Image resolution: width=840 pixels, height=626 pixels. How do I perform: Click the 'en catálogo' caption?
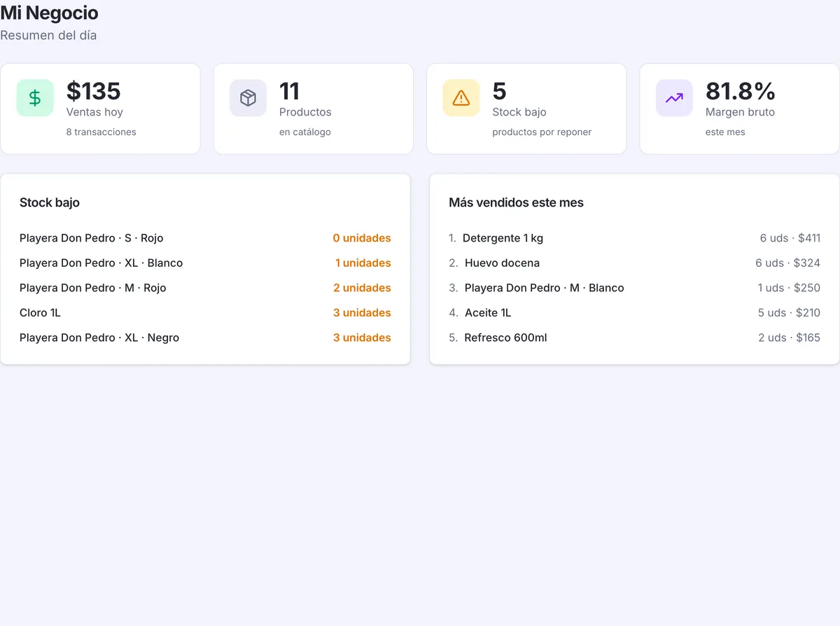pos(305,132)
